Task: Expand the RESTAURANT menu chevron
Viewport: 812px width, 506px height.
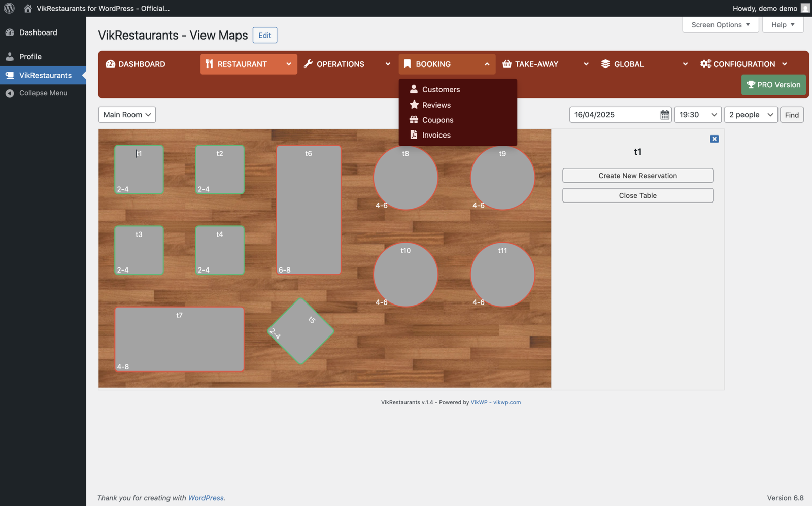Action: [x=289, y=64]
